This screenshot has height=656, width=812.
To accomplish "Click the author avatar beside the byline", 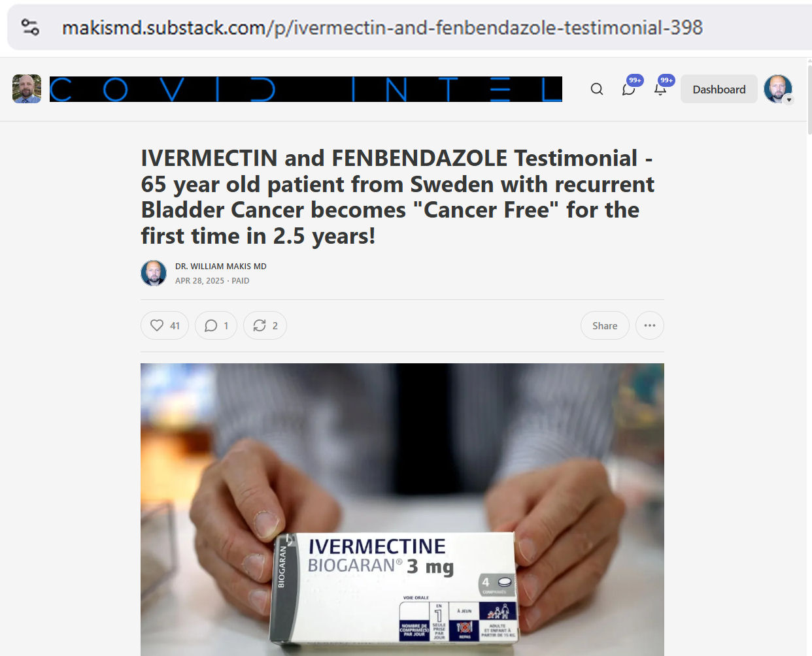I will tap(154, 273).
